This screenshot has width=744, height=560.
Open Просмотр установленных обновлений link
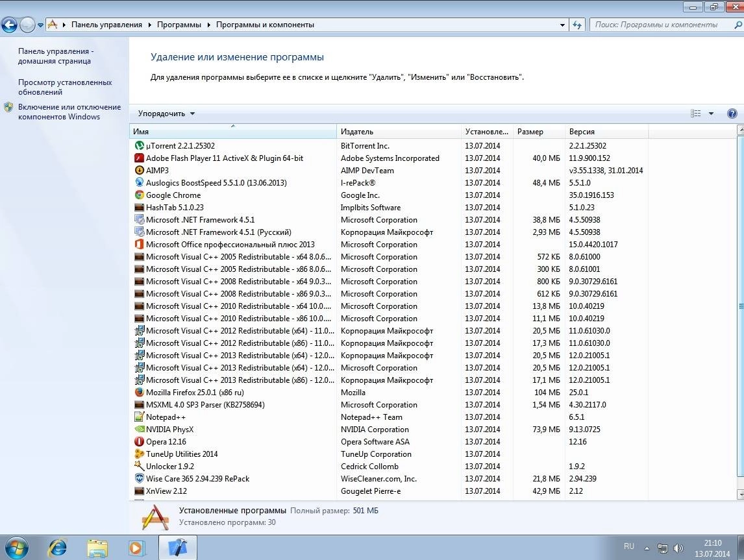(65, 87)
